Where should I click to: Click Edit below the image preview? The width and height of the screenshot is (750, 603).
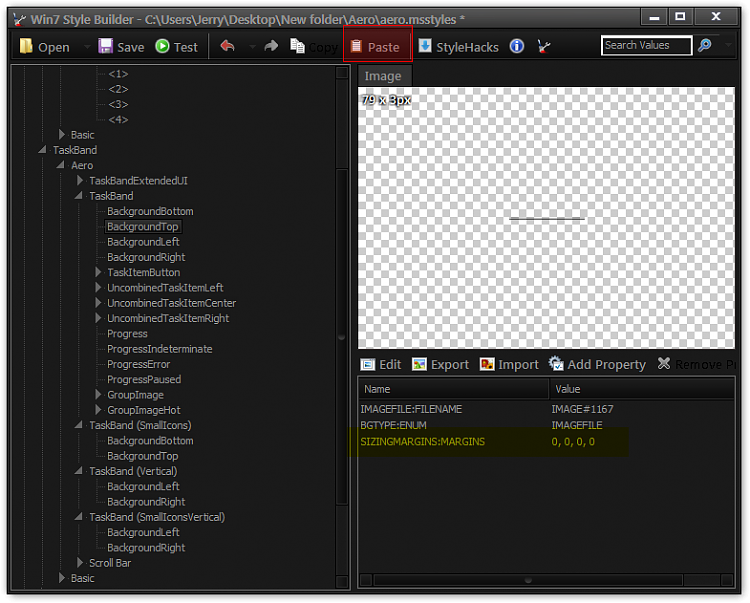(381, 365)
